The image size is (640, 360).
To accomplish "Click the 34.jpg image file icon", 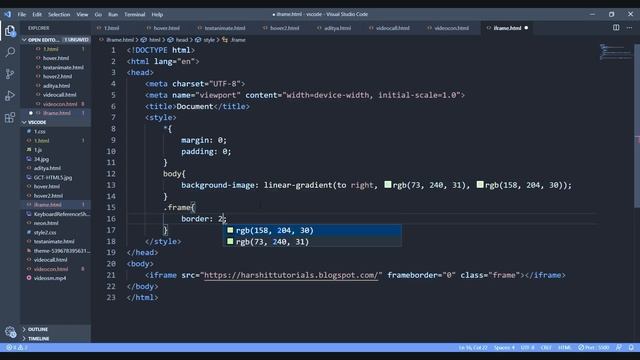I will [29, 159].
